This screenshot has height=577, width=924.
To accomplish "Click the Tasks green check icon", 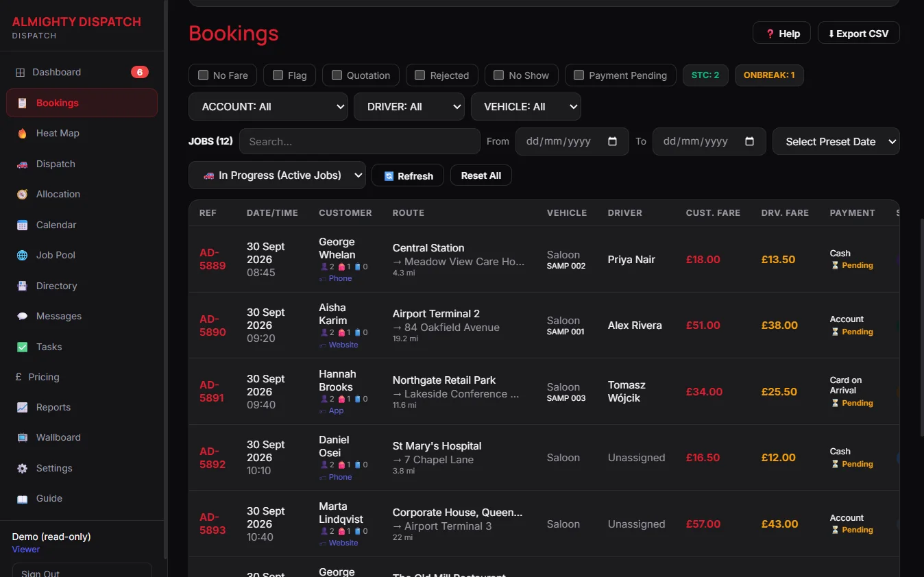I will (x=23, y=347).
